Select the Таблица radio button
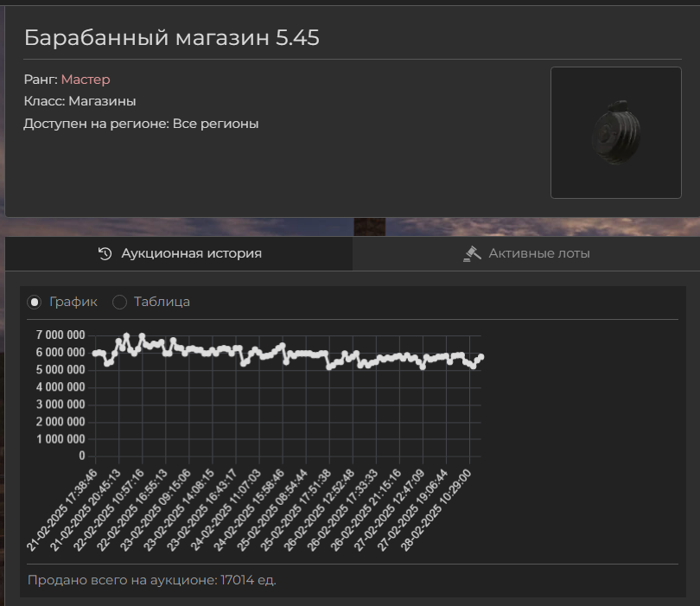This screenshot has height=606, width=700. 119,303
